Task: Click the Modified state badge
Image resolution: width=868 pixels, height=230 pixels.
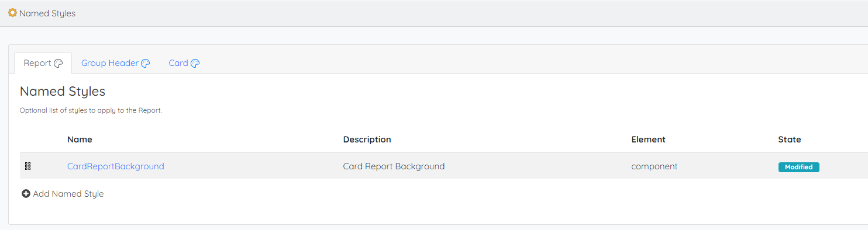Action: coord(798,167)
